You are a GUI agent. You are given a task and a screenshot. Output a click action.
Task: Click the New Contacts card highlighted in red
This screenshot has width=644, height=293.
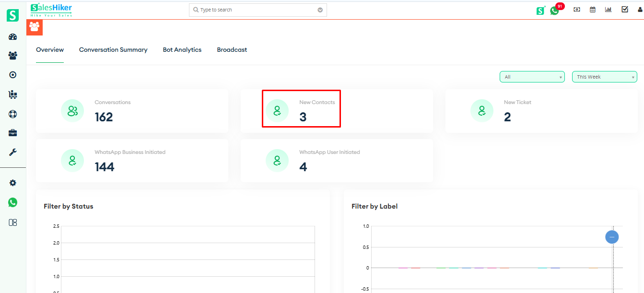(x=301, y=109)
